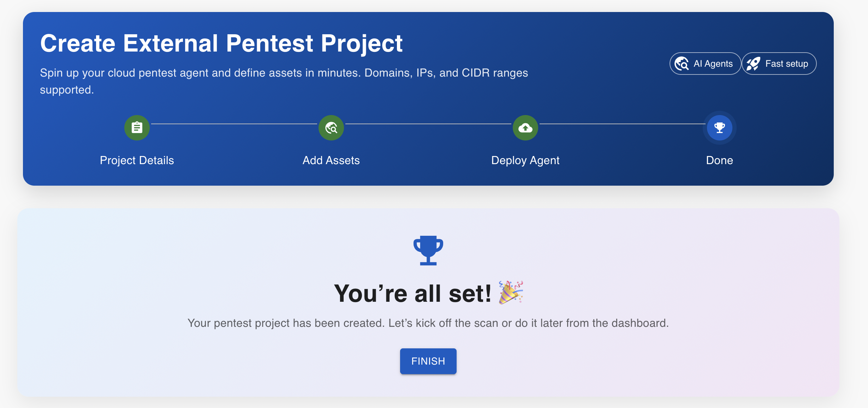Screen dimensions: 868x408
Task: Go to the Add Assets step label
Action: click(331, 160)
